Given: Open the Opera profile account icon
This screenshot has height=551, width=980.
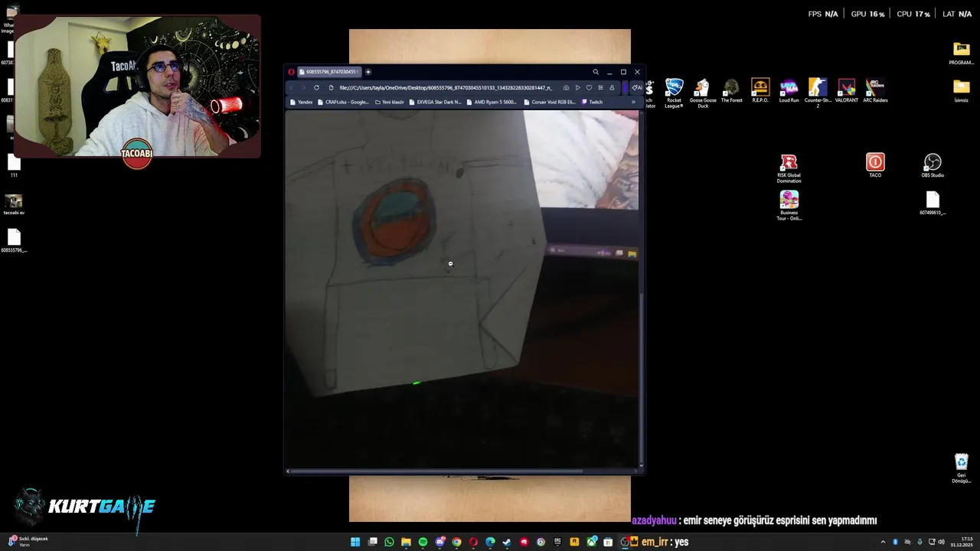Looking at the screenshot, I should tap(612, 87).
